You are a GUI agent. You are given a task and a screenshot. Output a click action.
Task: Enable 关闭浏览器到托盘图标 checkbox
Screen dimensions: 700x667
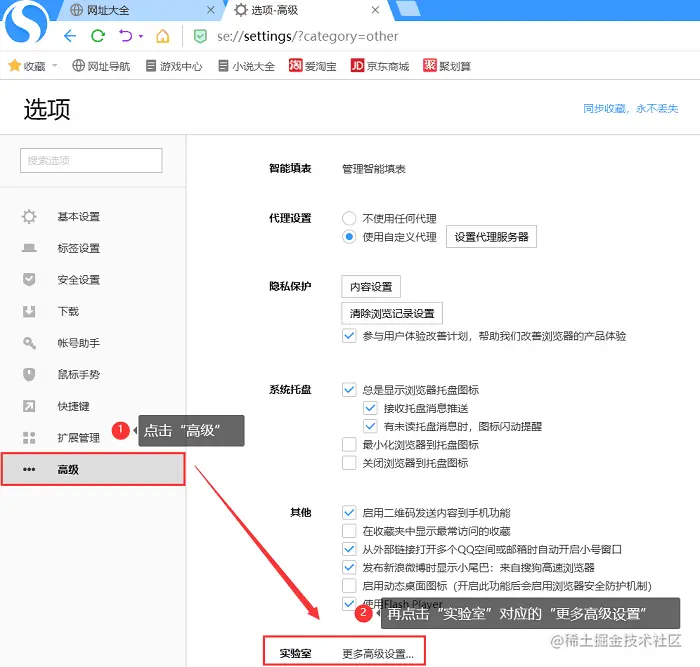pos(349,463)
